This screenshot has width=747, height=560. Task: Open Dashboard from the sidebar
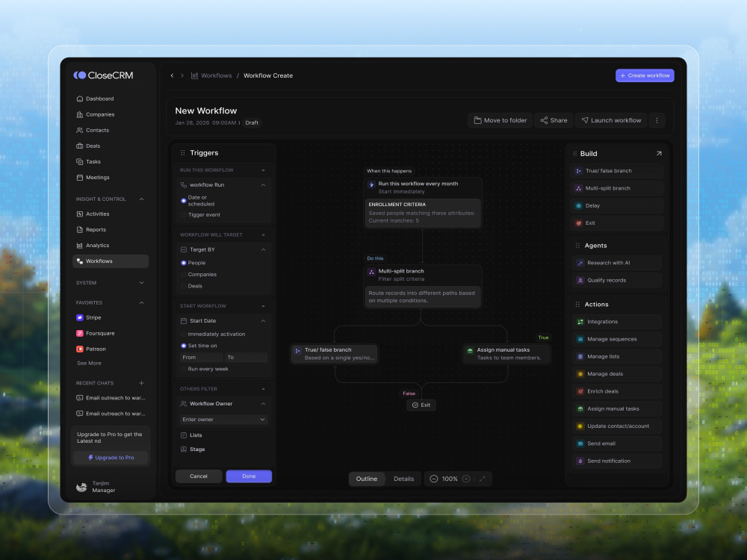pyautogui.click(x=96, y=99)
